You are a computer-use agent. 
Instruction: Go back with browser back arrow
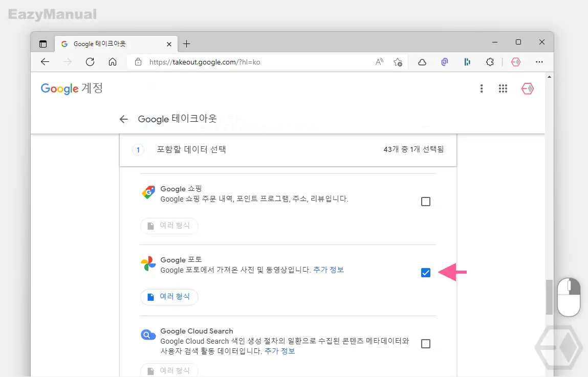[x=45, y=62]
